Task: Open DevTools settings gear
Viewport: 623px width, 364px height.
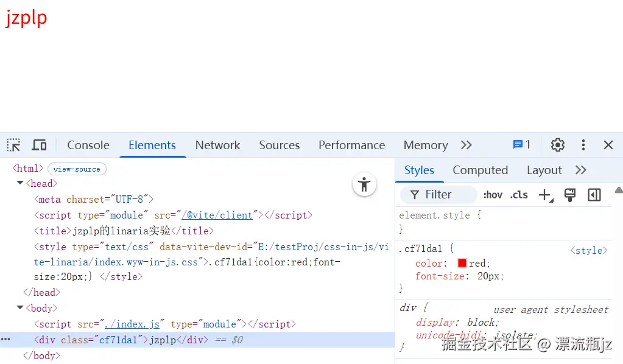Action: (x=557, y=145)
